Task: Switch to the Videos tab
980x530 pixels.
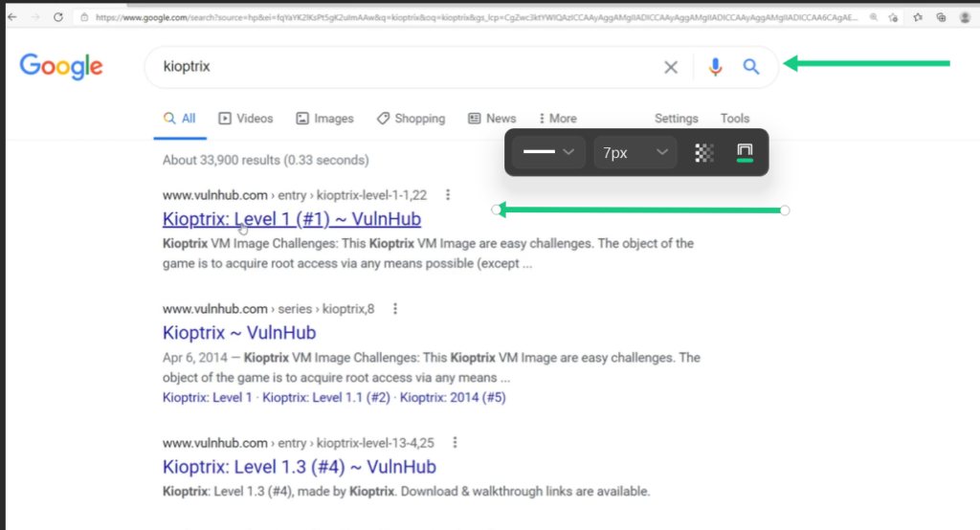Action: point(246,118)
